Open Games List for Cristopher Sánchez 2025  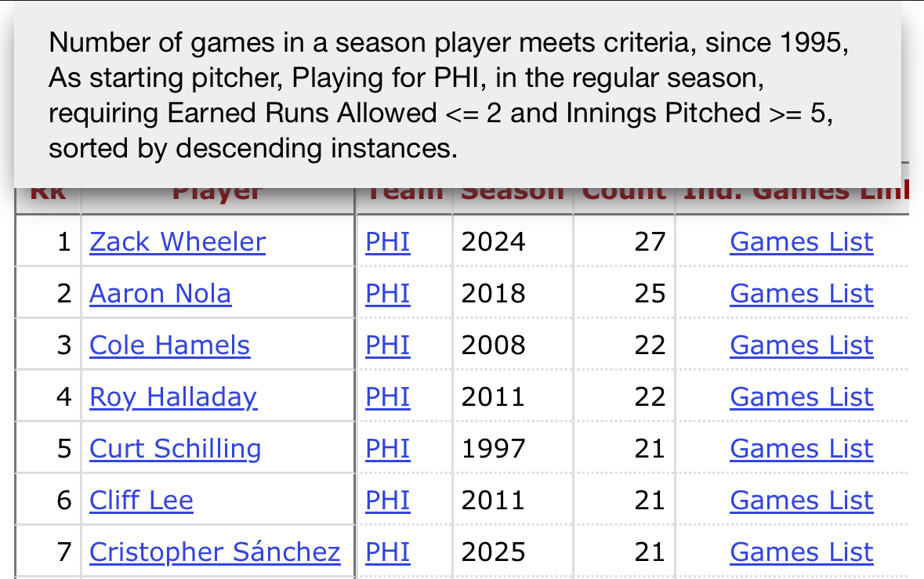point(801,552)
